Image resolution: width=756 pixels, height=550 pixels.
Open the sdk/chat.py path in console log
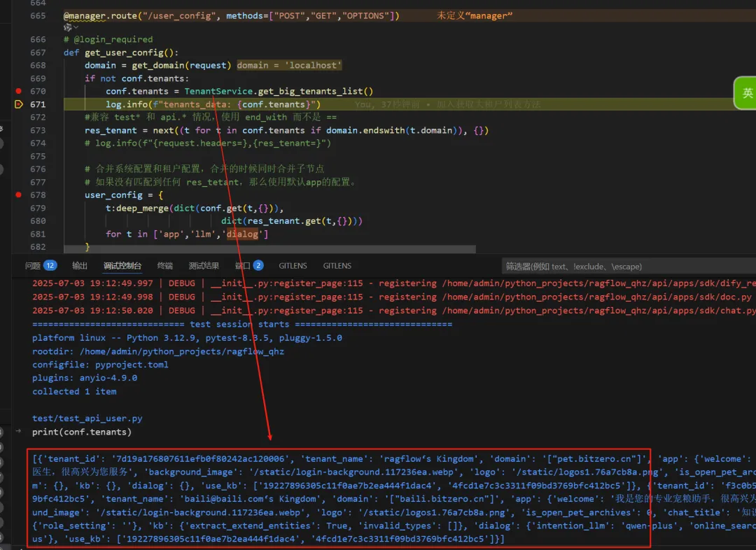(598, 311)
